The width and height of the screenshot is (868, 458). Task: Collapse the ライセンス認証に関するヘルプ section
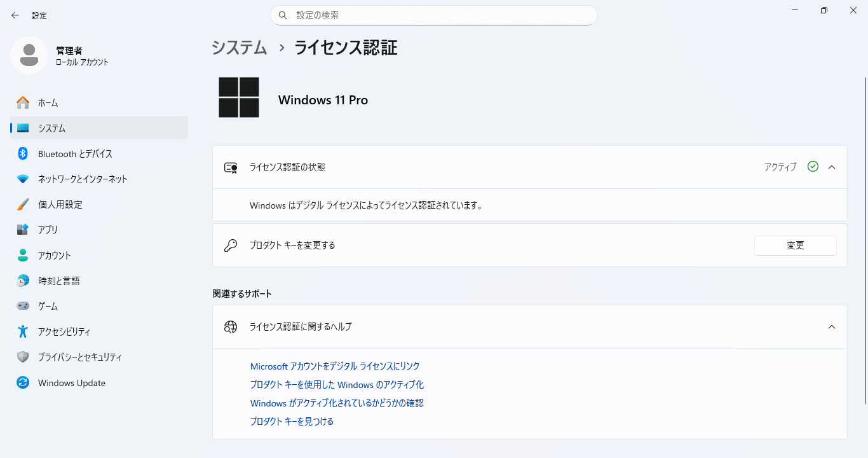coord(832,327)
